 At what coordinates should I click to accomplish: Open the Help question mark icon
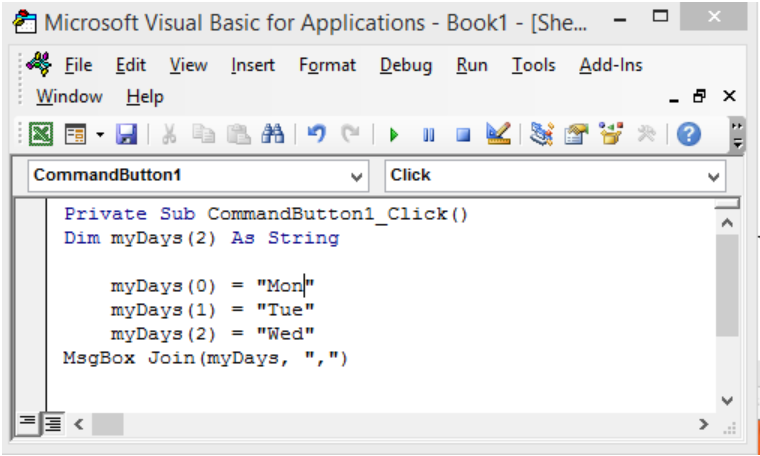coord(688,134)
